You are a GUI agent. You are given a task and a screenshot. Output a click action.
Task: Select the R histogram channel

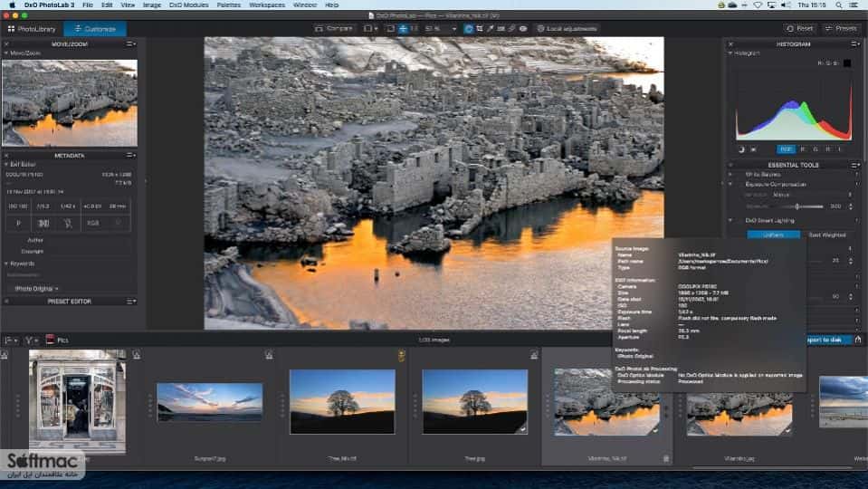803,149
